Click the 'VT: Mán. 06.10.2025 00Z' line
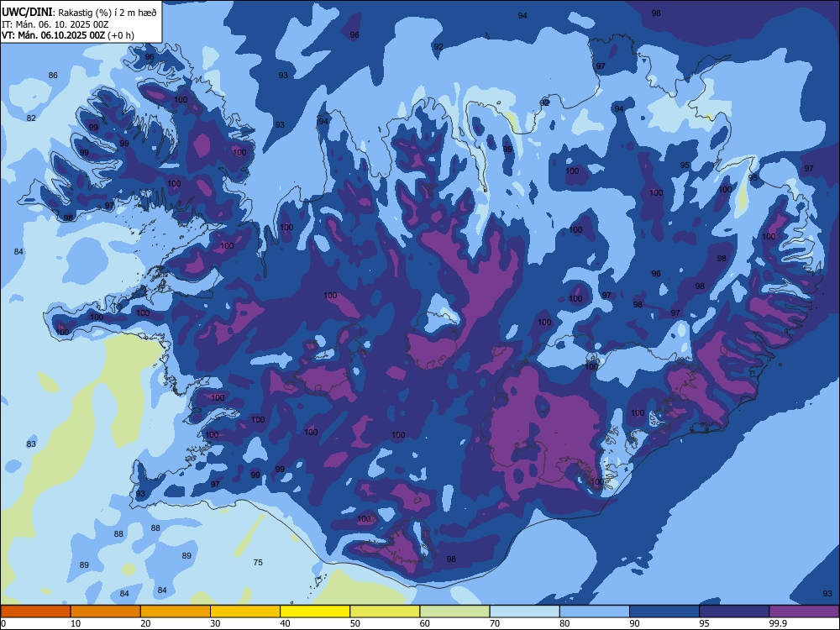Screen dimensions: 840x630 (54, 35)
